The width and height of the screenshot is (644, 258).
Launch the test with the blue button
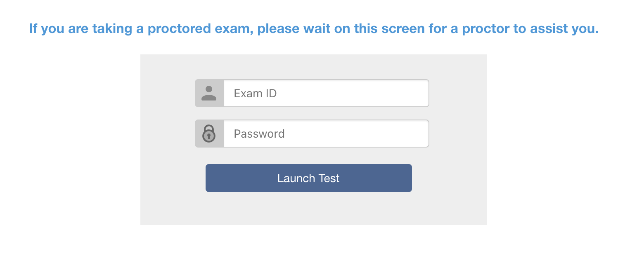pyautogui.click(x=309, y=178)
